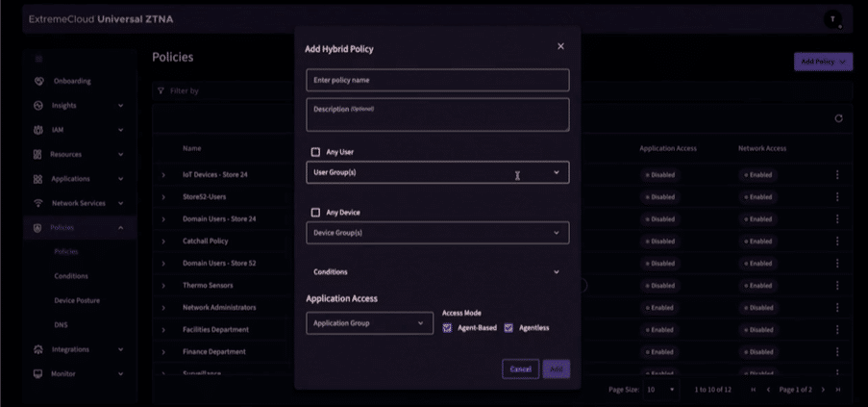
Task: Click the Insights sidebar icon
Action: point(38,105)
